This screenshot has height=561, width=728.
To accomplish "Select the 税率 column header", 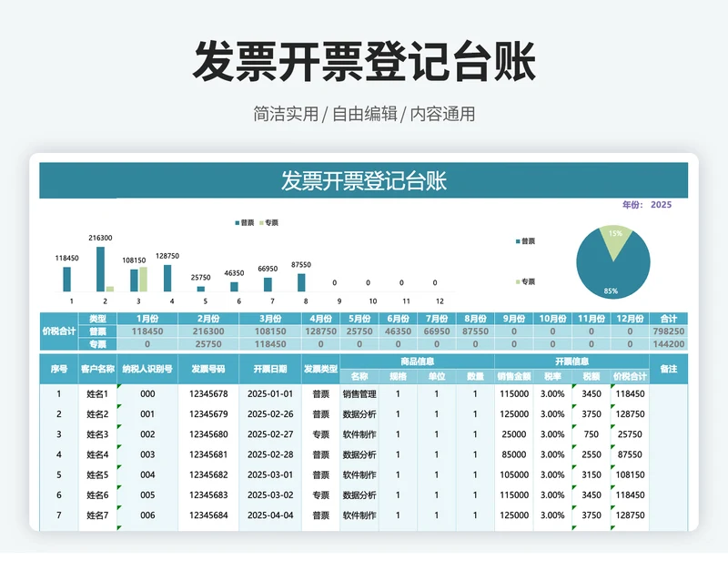I will [x=552, y=376].
